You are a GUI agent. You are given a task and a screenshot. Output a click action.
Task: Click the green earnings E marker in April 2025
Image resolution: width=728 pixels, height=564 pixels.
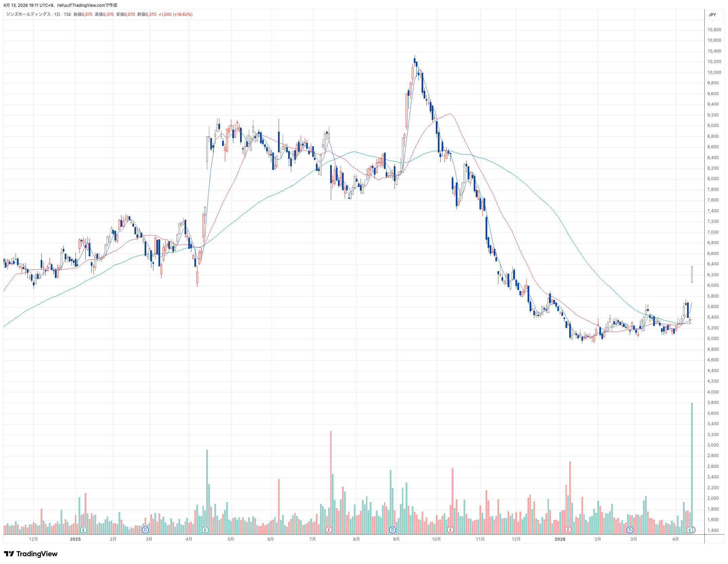(205, 530)
